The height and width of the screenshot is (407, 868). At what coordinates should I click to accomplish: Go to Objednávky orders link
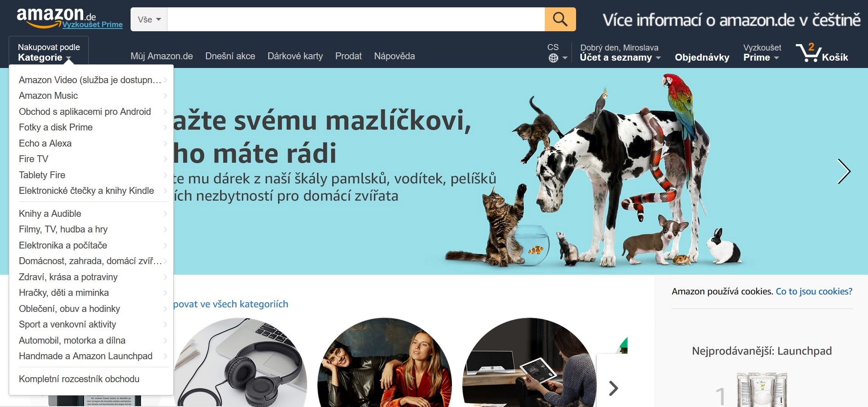[702, 57]
